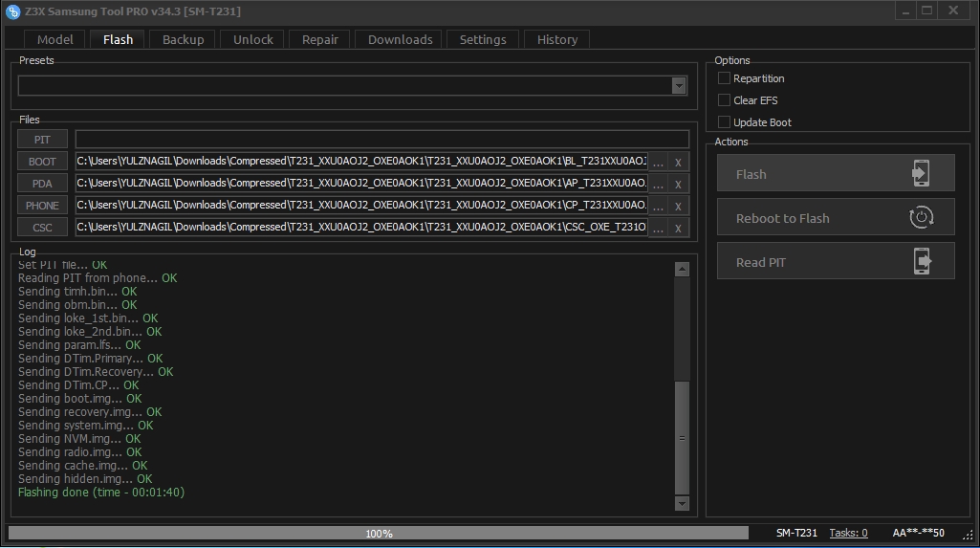This screenshot has width=980, height=548.
Task: Open the Backup tab
Action: click(x=184, y=39)
